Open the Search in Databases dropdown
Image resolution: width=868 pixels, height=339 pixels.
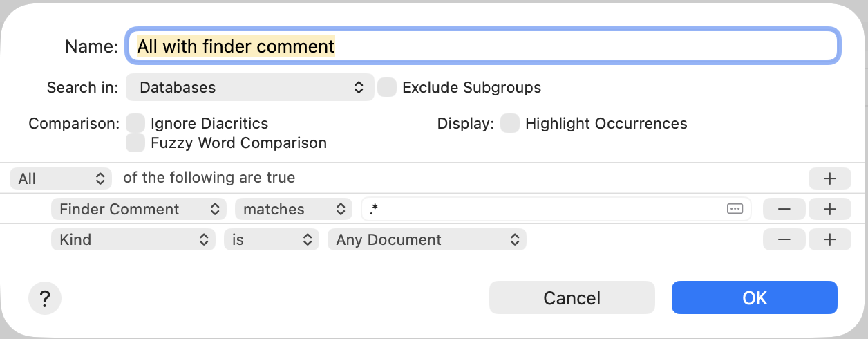(249, 88)
